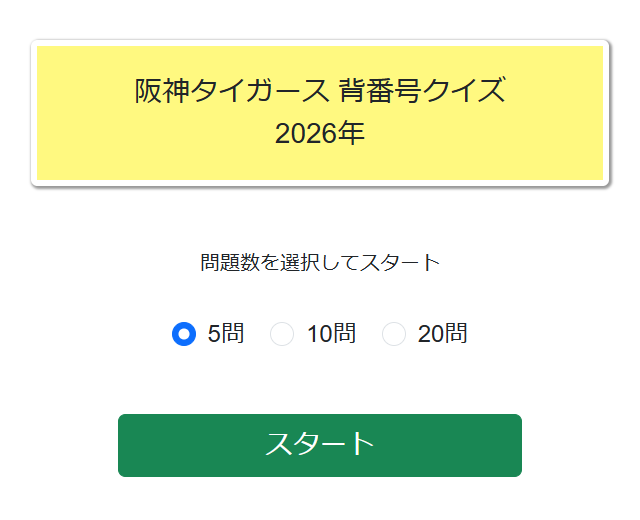Click the unselected circle beside 10問

click(x=283, y=334)
